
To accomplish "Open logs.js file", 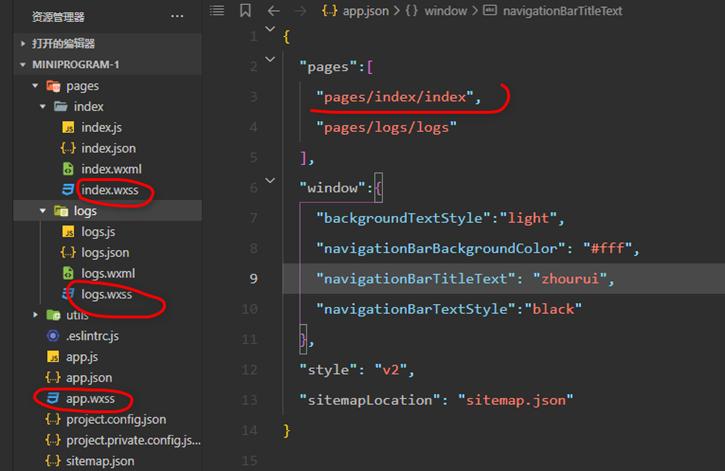I will point(98,232).
